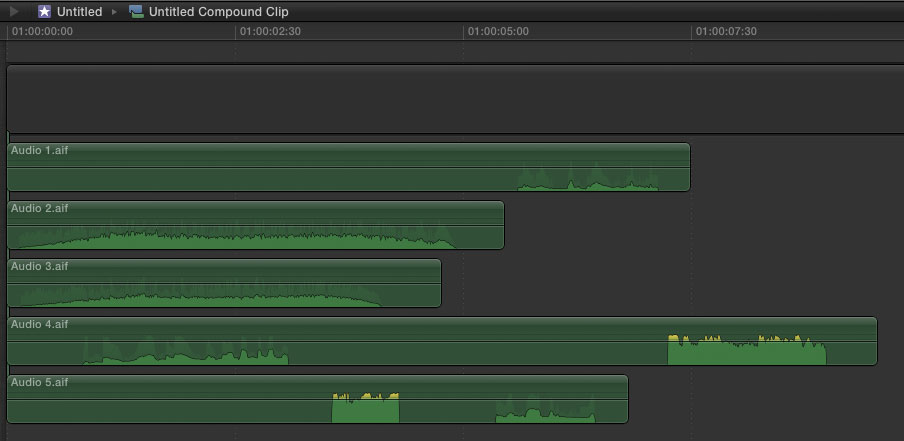The width and height of the screenshot is (904, 441).
Task: Click ruler at timecode 01:00:00:00
Action: tap(42, 31)
